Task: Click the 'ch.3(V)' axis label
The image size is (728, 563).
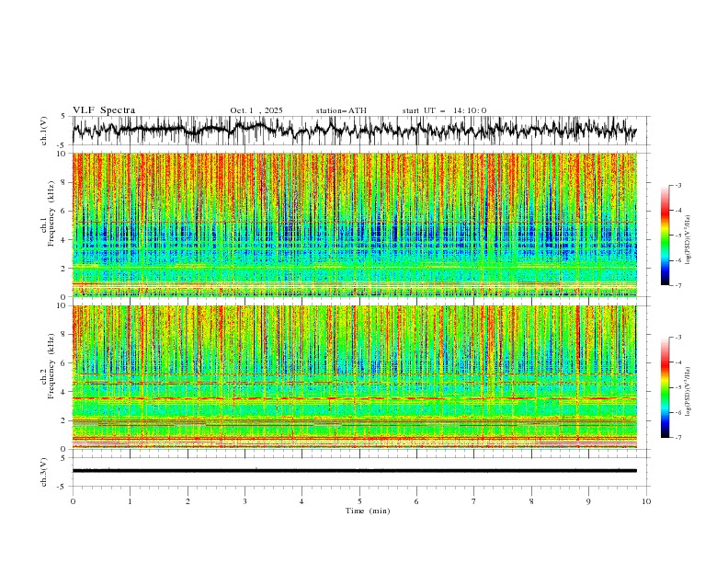Action: click(44, 472)
